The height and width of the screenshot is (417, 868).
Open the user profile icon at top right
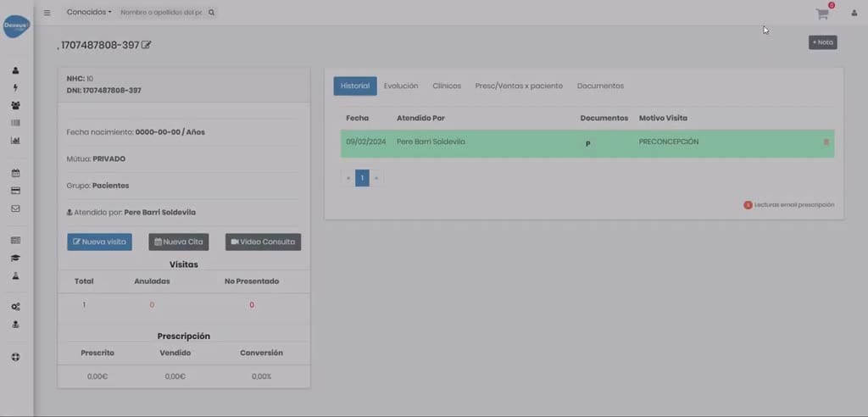tap(854, 14)
